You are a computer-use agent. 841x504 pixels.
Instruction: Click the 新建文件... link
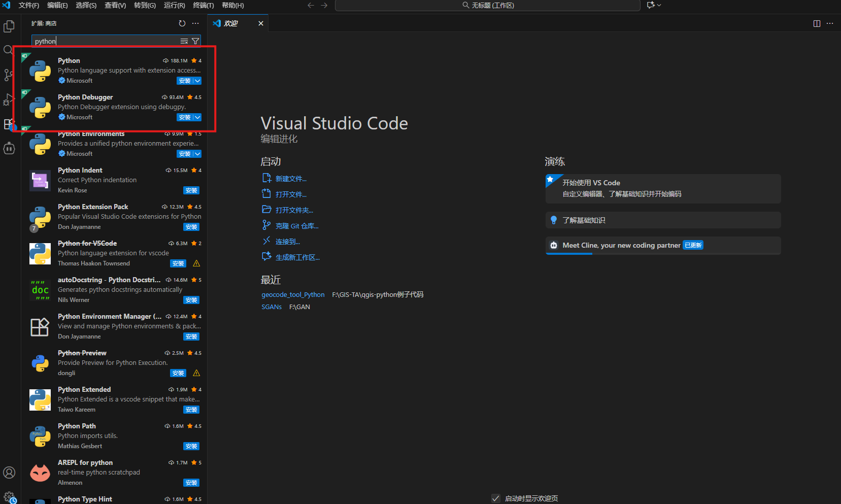point(291,179)
